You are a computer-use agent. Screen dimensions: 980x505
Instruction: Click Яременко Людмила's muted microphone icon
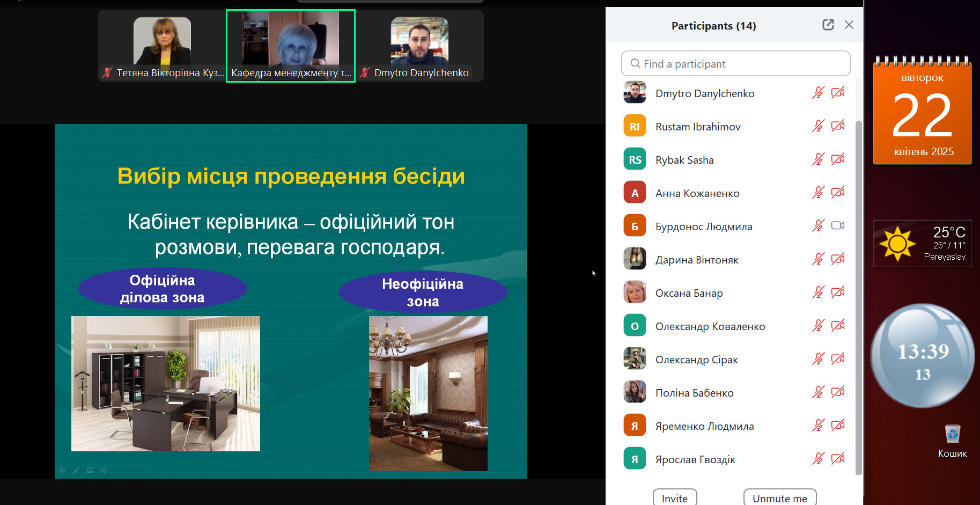818,426
